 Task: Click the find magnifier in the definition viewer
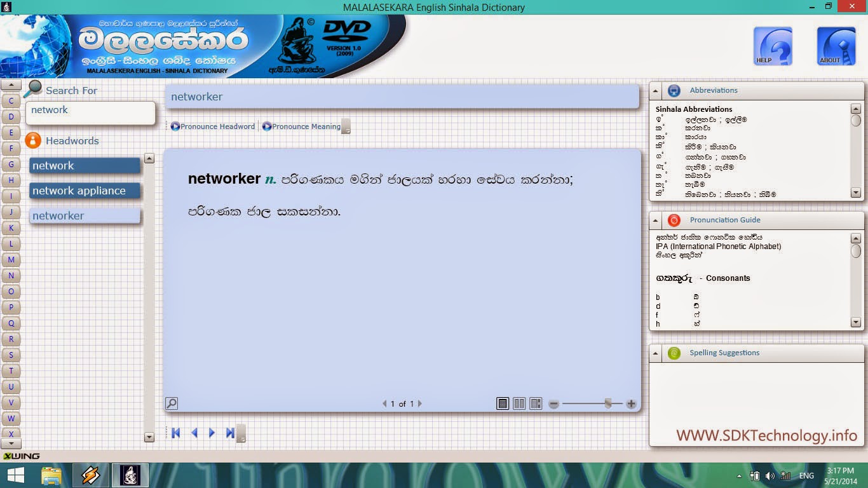[172, 403]
